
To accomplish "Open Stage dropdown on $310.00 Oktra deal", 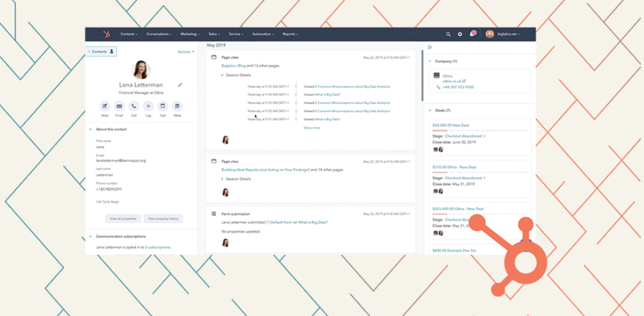I will pyautogui.click(x=465, y=178).
